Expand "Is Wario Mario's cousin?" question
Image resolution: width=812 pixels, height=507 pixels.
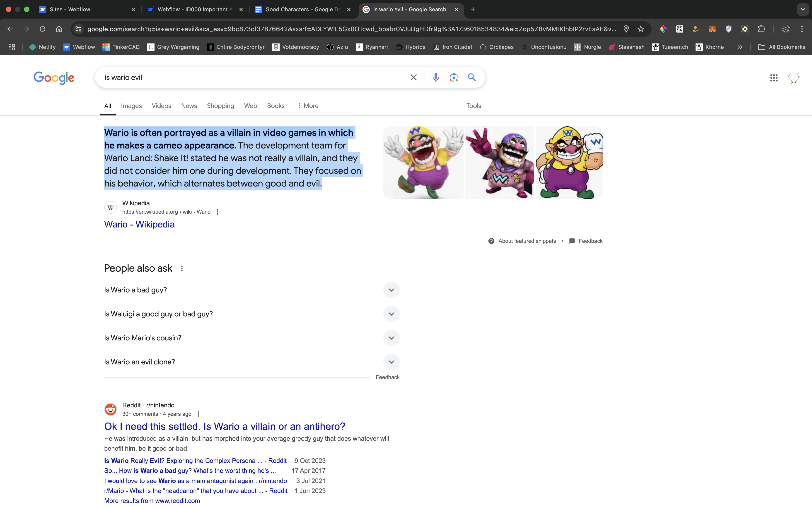click(x=391, y=338)
